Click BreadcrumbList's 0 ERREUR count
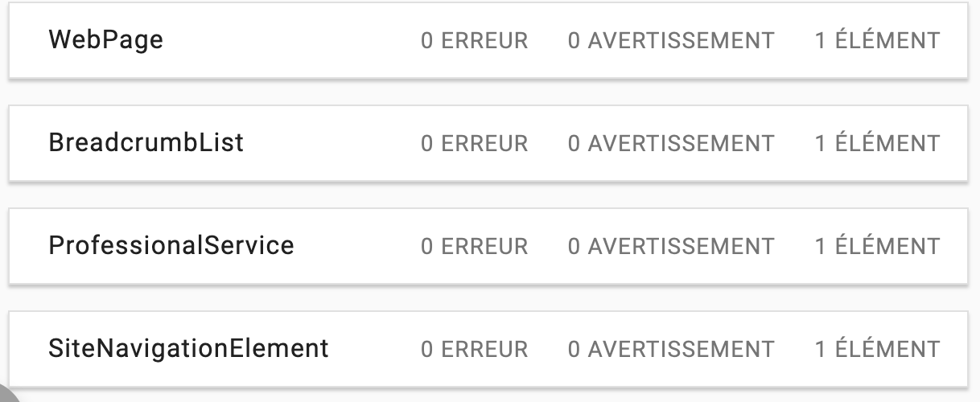The height and width of the screenshot is (402, 980). 475,143
